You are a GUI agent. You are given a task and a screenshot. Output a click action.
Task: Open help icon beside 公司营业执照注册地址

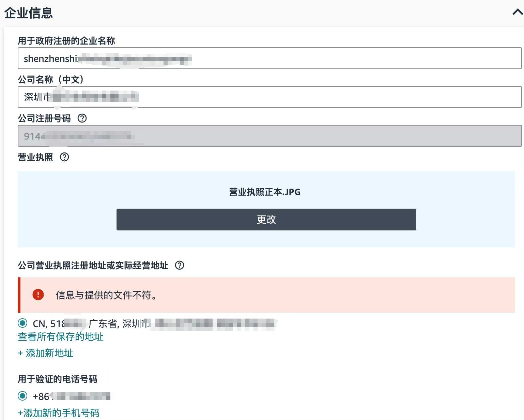[x=180, y=265]
